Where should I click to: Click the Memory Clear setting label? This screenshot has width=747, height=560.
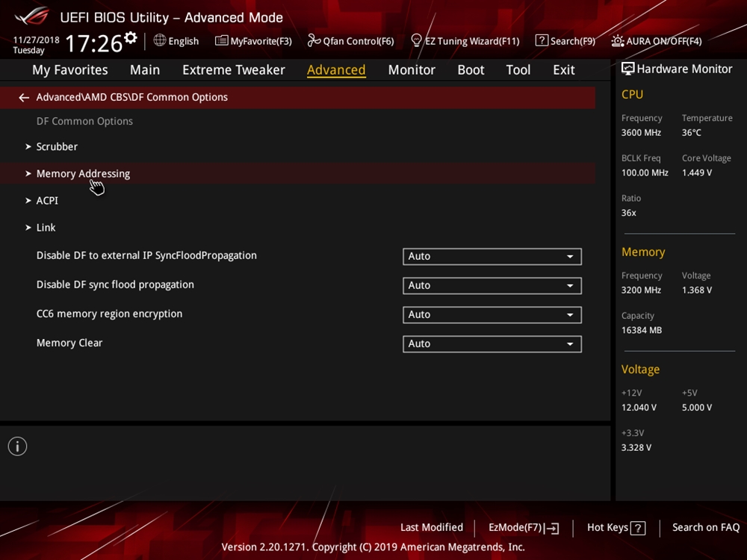coord(69,343)
